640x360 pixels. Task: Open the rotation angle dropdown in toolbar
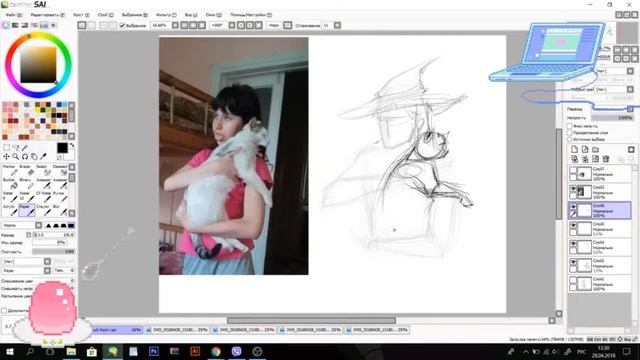coord(232,25)
